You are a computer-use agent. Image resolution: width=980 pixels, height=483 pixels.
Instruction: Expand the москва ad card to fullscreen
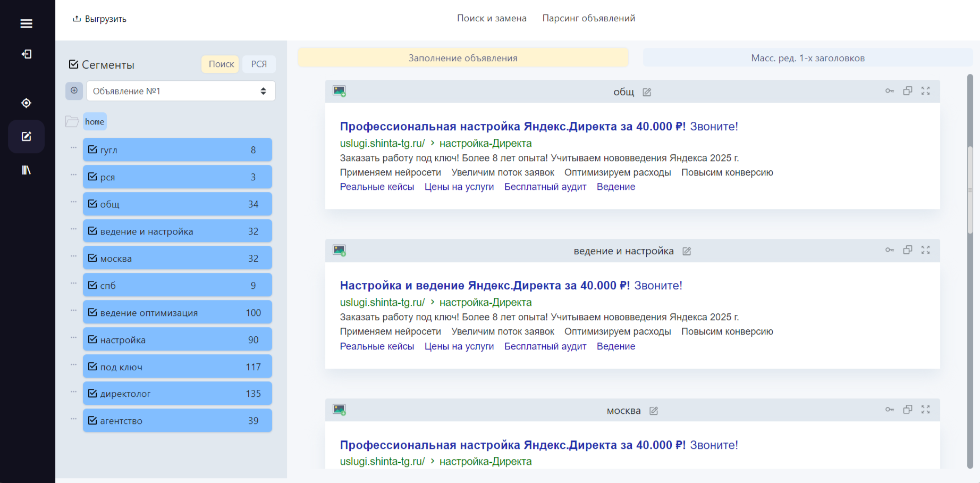pyautogui.click(x=926, y=410)
